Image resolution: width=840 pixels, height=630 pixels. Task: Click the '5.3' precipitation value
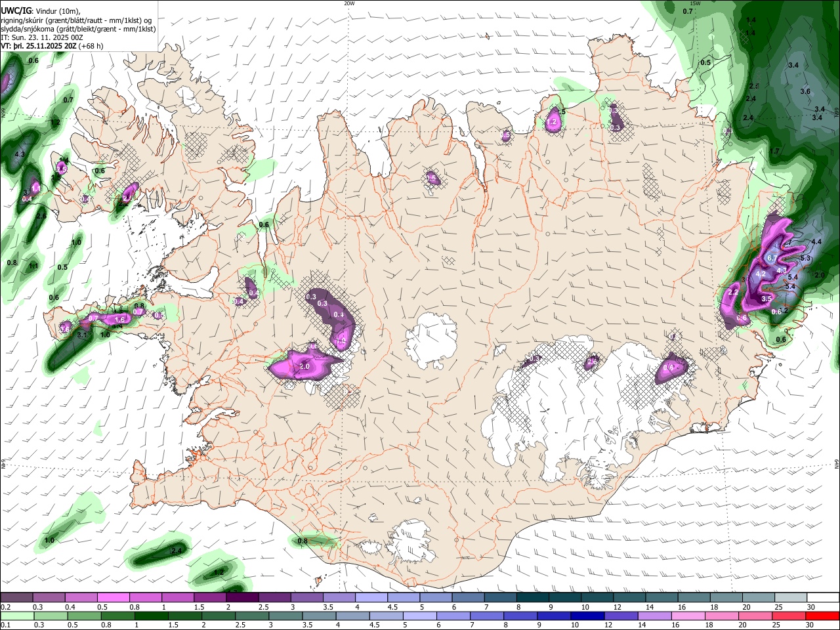tap(806, 258)
